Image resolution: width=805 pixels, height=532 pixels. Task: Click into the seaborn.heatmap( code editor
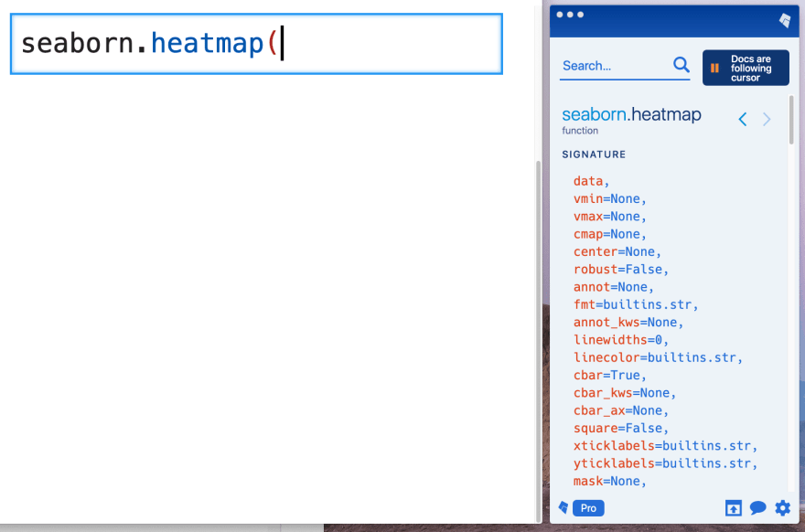256,44
